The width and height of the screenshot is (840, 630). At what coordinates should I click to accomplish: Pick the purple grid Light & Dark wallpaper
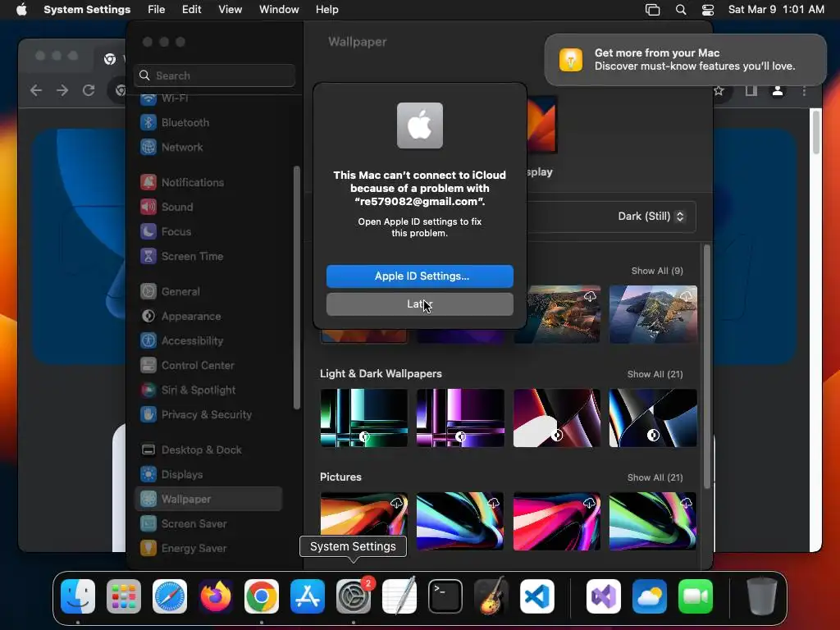pos(460,418)
